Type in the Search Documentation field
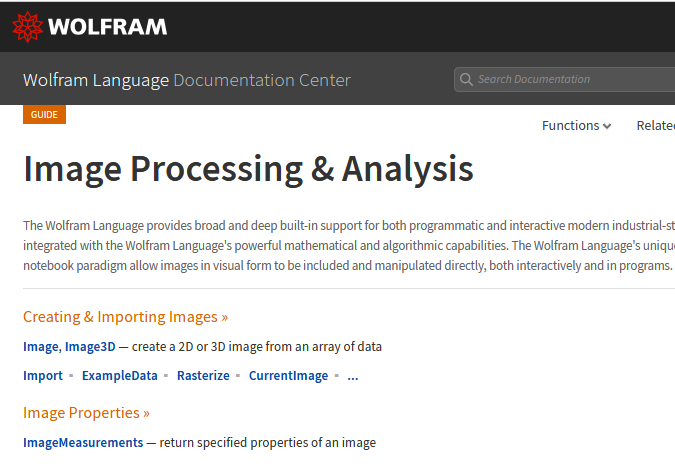 (x=570, y=79)
